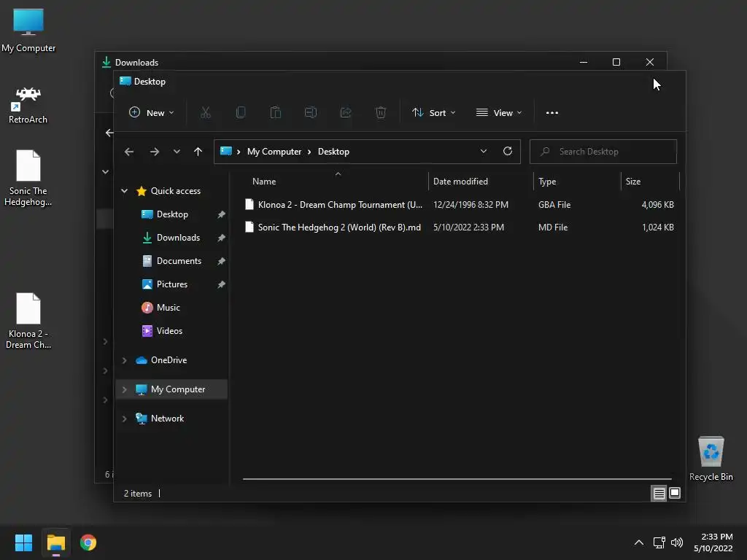Screen dimensions: 747x560
Task: Sort by the Type column header
Action: [x=547, y=182]
